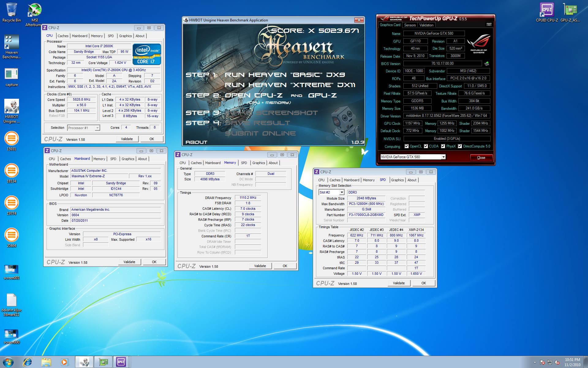Viewport: 588px width, 368px height.
Task: Open Heaven Benchmark desktop shortcut
Action: point(12,47)
